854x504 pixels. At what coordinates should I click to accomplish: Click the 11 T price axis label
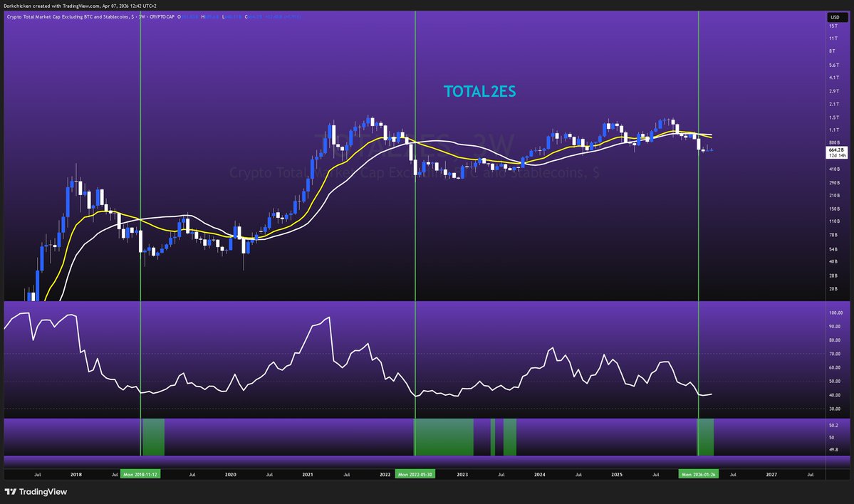click(833, 38)
